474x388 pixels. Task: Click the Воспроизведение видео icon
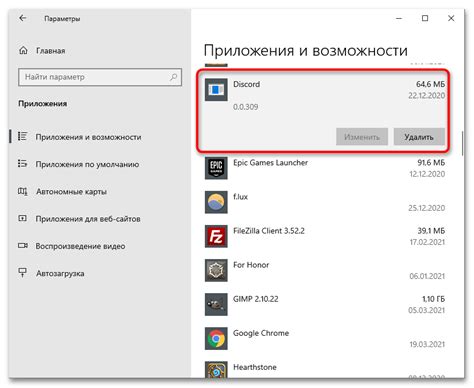click(x=22, y=246)
